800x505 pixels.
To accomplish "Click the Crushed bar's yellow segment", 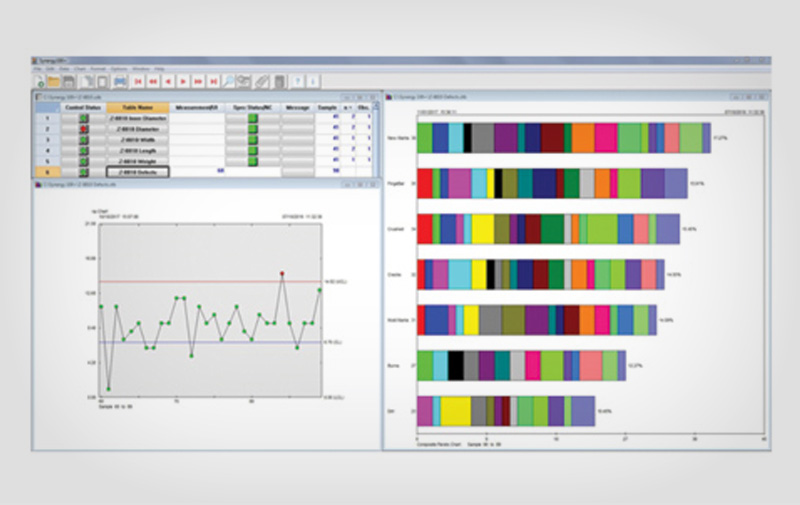I will pos(483,229).
